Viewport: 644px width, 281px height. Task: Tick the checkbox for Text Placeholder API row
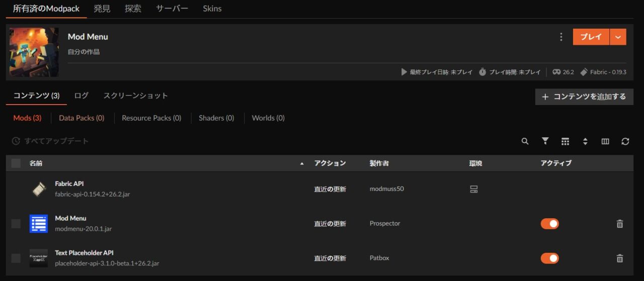point(16,258)
